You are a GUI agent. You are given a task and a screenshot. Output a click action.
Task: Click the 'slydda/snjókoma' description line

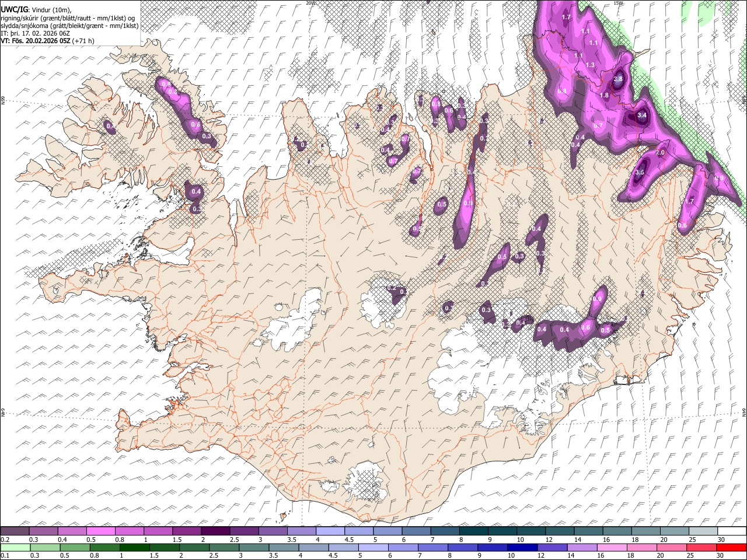pos(69,26)
